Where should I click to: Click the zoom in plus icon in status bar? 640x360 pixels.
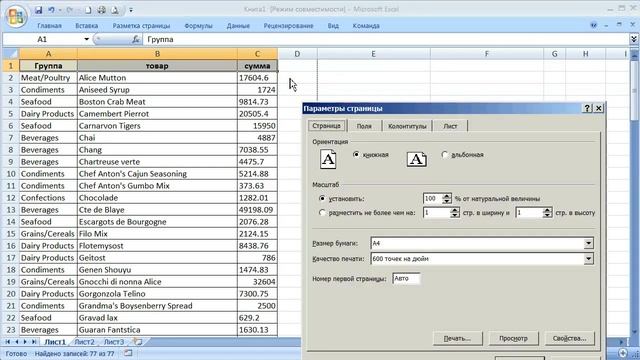tap(623, 353)
